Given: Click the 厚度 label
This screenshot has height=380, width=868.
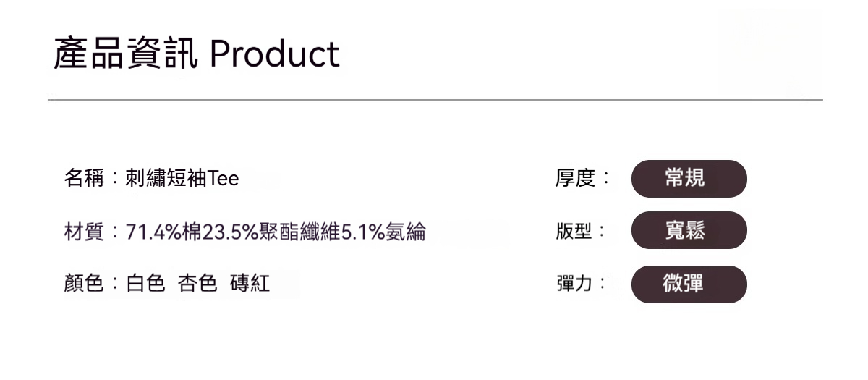Looking at the screenshot, I should (574, 178).
